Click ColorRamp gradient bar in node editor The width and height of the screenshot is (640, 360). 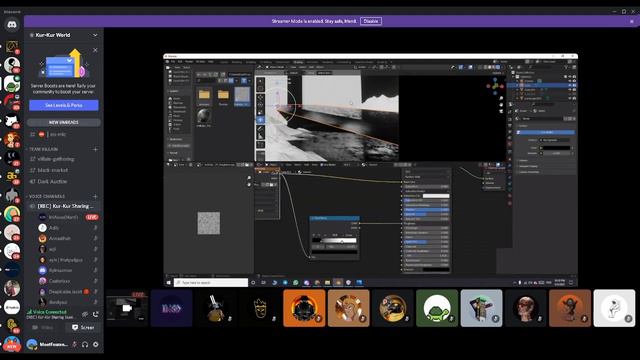pyautogui.click(x=334, y=241)
